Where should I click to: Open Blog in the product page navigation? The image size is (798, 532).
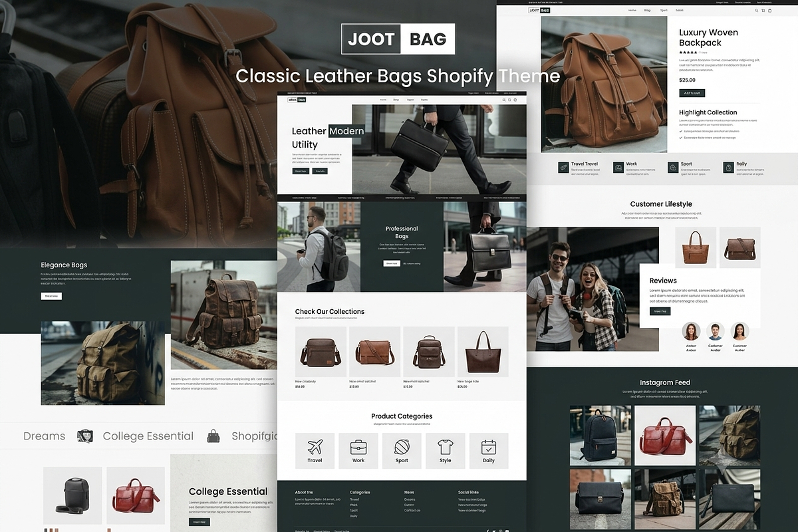pos(648,11)
